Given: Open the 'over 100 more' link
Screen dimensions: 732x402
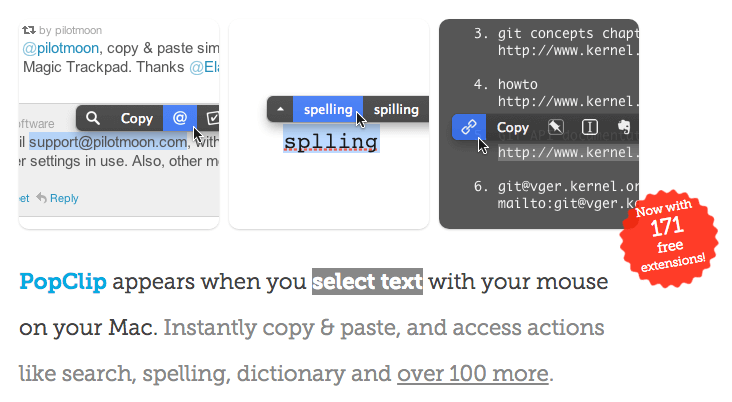Looking at the screenshot, I should coord(472,374).
